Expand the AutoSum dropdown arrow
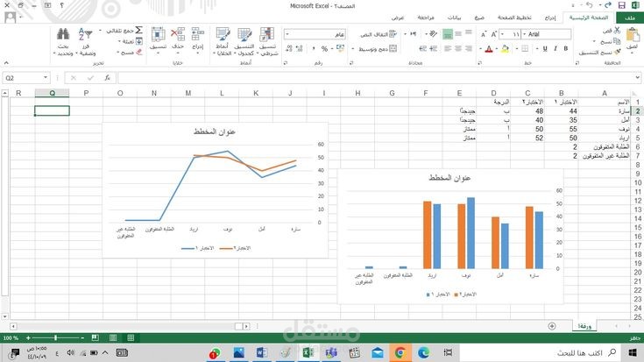Screen dimensions: 644x362 click(100, 31)
